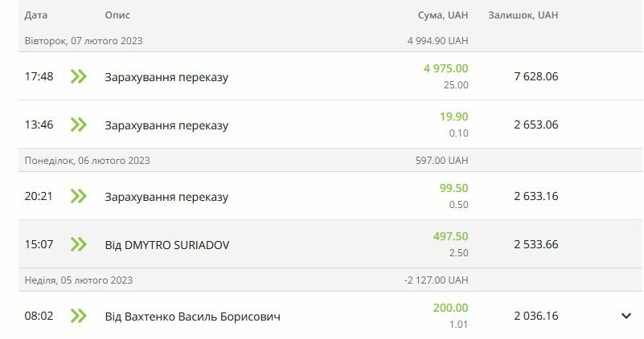This screenshot has height=339, width=644.
Task: Click the Вівторок, 07 лютого 2023 date header
Action: (x=84, y=41)
